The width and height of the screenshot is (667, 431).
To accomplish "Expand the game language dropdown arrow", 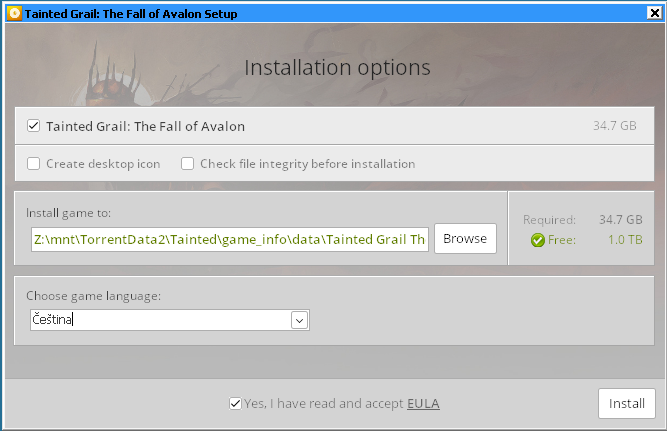I will coord(298,320).
